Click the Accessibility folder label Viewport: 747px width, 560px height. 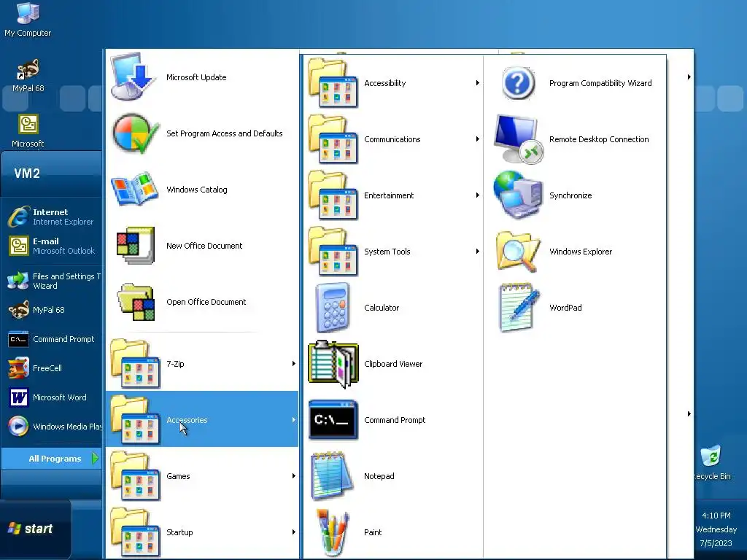(385, 83)
